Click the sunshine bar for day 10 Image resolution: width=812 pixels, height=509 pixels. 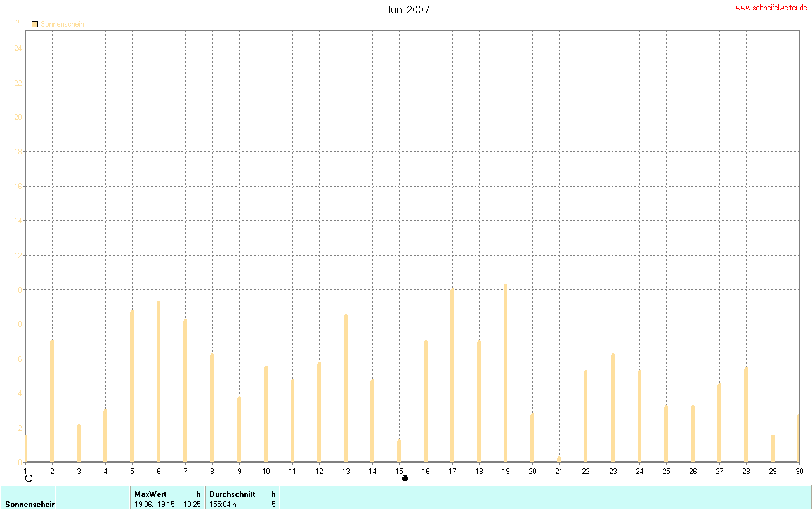point(266,414)
